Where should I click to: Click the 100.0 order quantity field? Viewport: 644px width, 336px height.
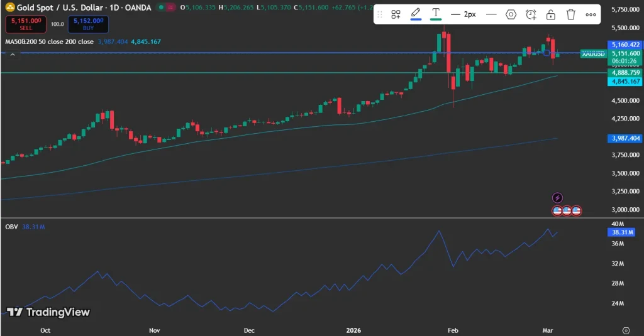pyautogui.click(x=57, y=24)
